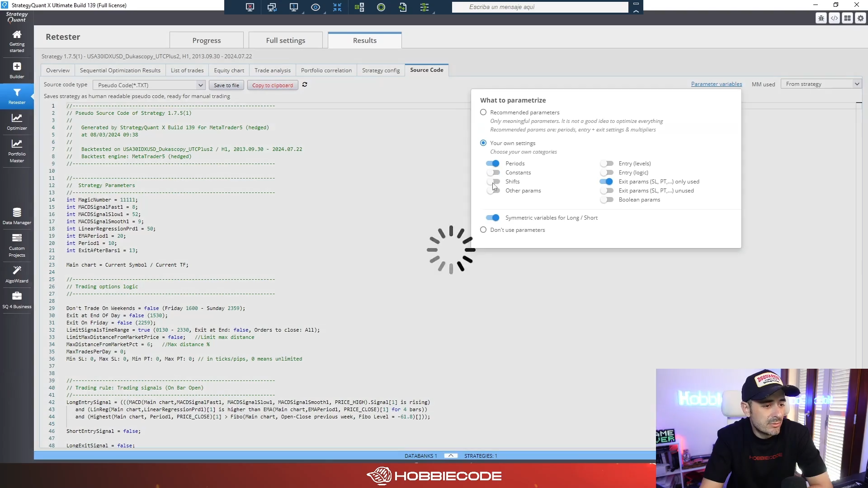Click Copy to clipboard button
Image resolution: width=868 pixels, height=488 pixels.
pos(273,85)
